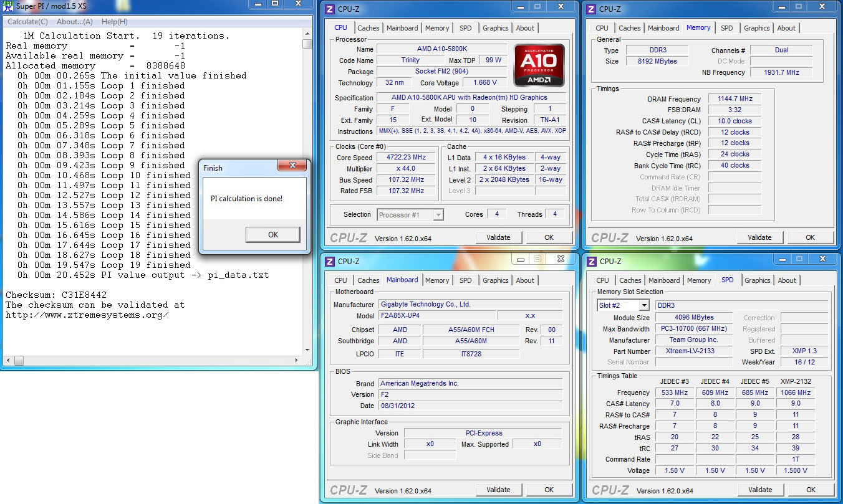Image resolution: width=843 pixels, height=504 pixels.
Task: Click the memory manufacturer 'Team Group Inc.'
Action: coord(694,340)
